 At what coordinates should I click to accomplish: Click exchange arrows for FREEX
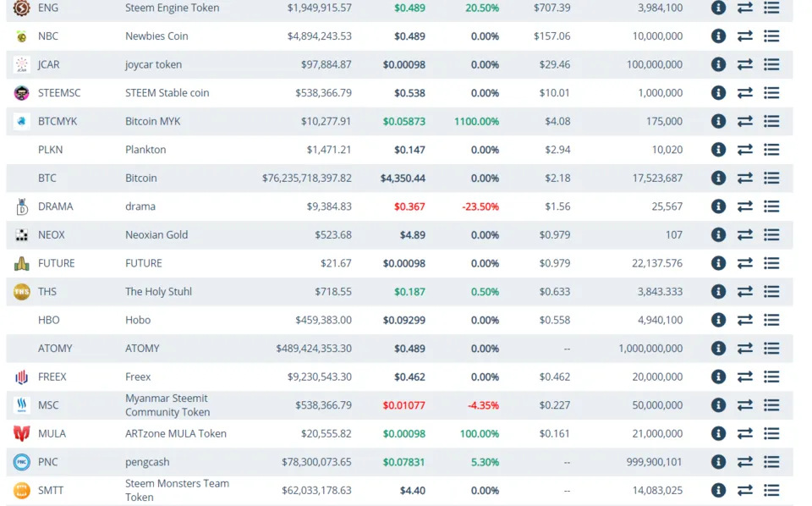(x=744, y=377)
